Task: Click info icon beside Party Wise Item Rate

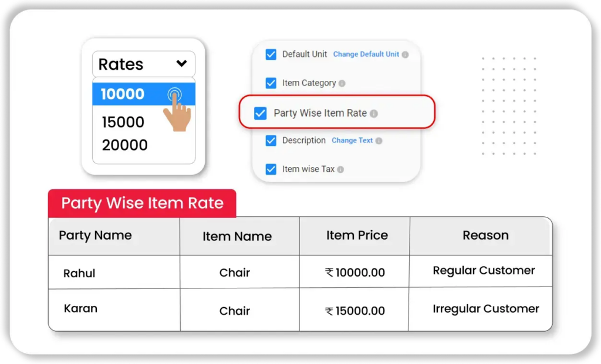Action: (x=374, y=114)
